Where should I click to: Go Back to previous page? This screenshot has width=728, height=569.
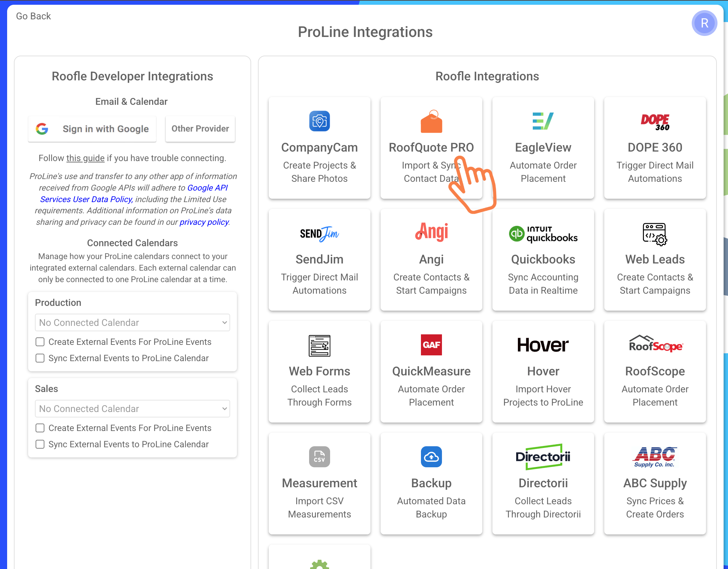[33, 16]
